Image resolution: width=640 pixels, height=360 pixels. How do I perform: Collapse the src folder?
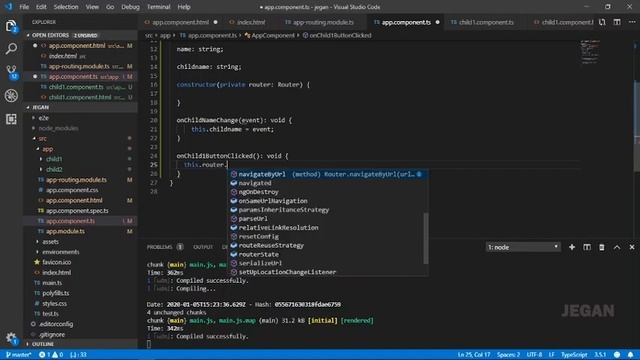pyautogui.click(x=81, y=138)
